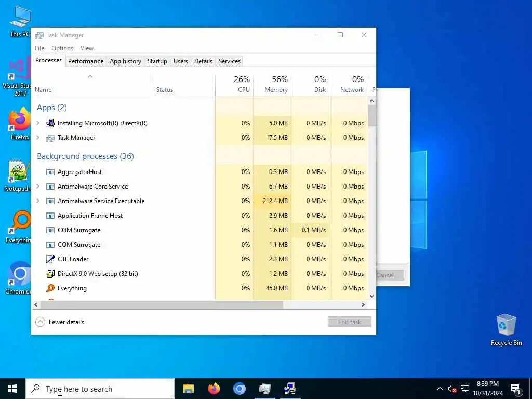Open the Windows Start button

point(12,389)
